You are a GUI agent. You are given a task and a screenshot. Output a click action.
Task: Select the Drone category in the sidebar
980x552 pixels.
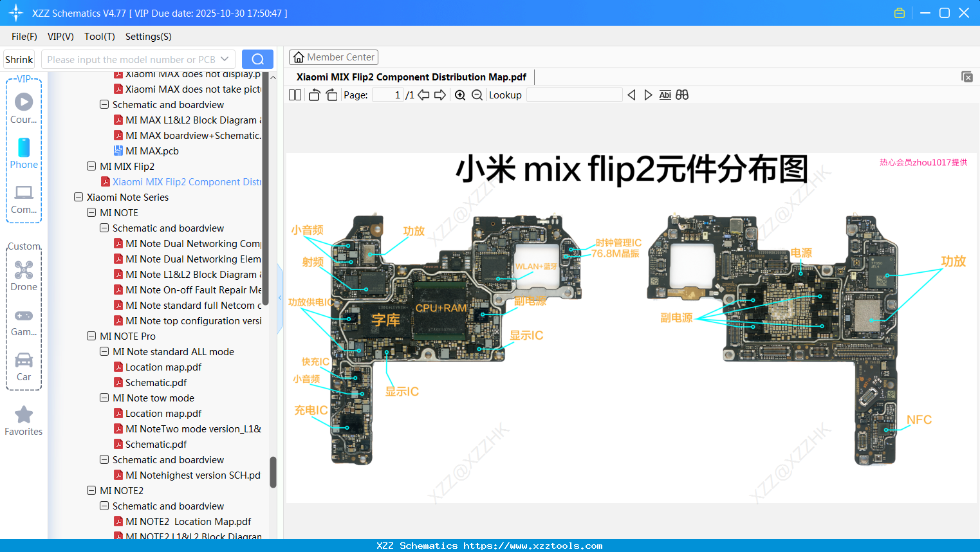(x=23, y=275)
